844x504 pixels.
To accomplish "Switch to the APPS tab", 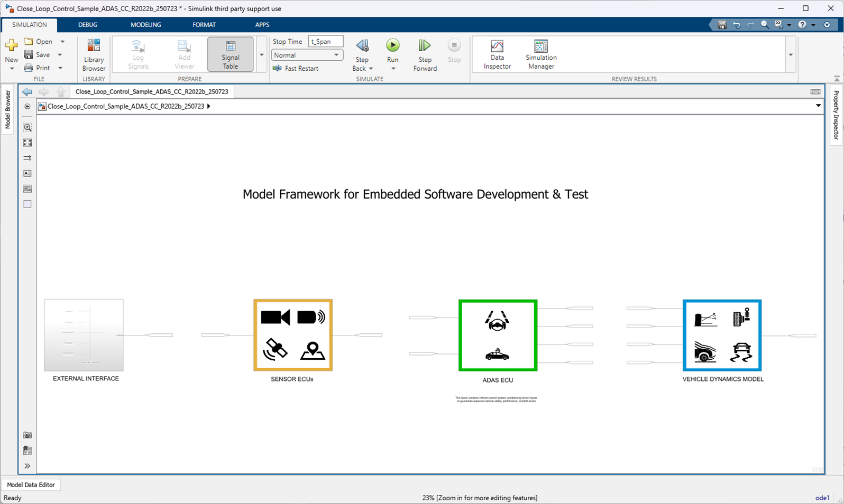I will [x=262, y=25].
